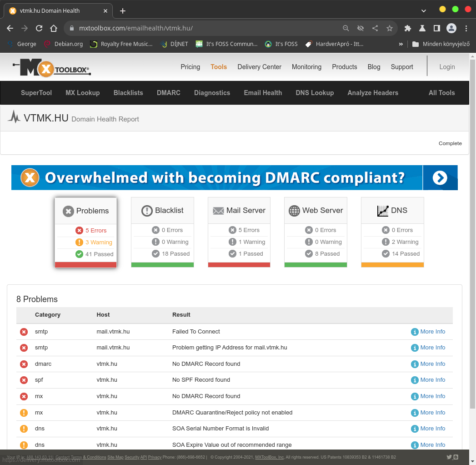476x465 pixels.
Task: Open the SuperTool tab
Action: point(36,93)
